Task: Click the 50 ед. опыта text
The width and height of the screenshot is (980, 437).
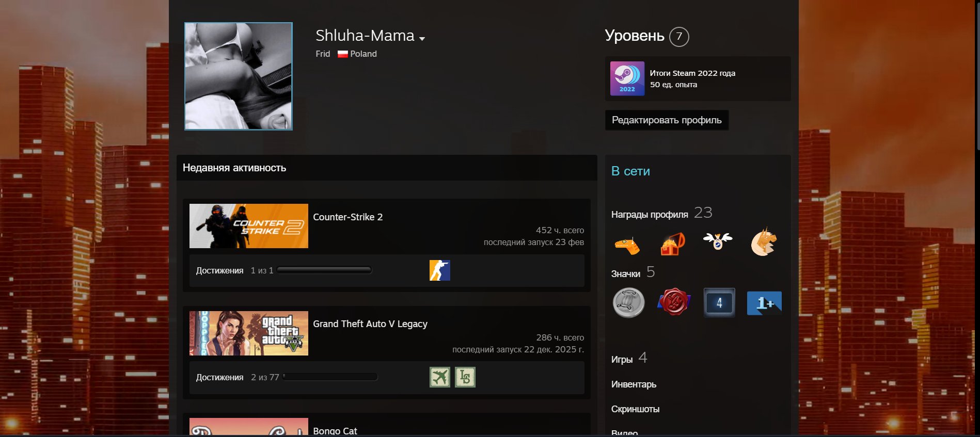Action: [673, 85]
